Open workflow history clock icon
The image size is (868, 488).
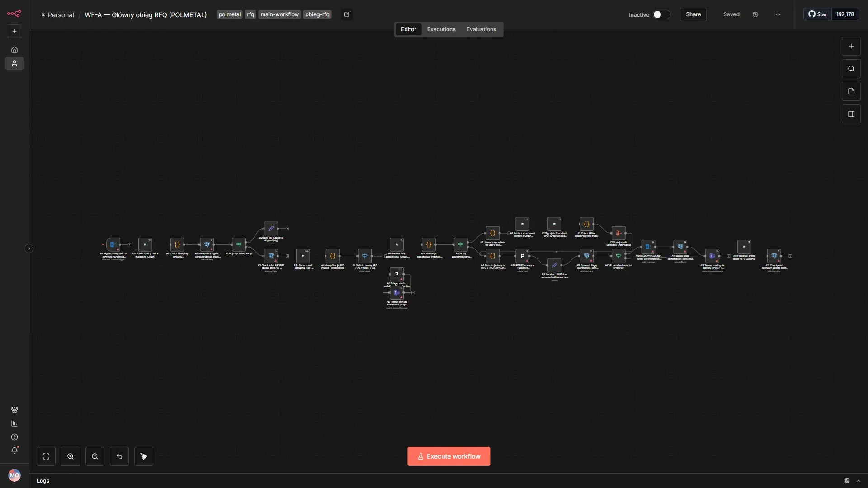click(x=755, y=14)
